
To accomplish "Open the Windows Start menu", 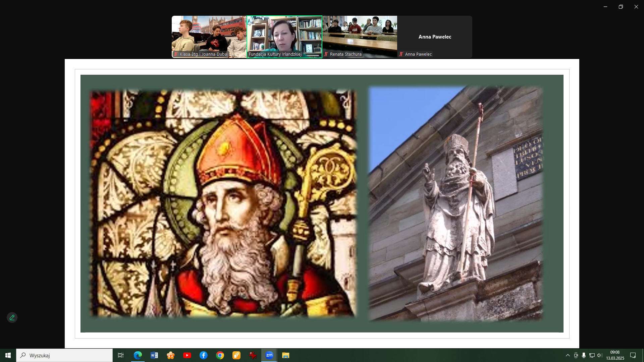I will tap(8, 355).
